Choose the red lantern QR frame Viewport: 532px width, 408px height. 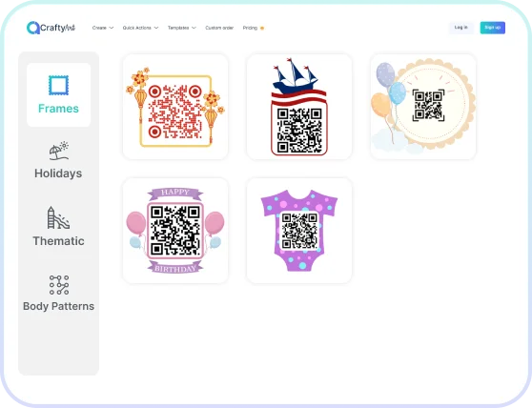coord(175,107)
